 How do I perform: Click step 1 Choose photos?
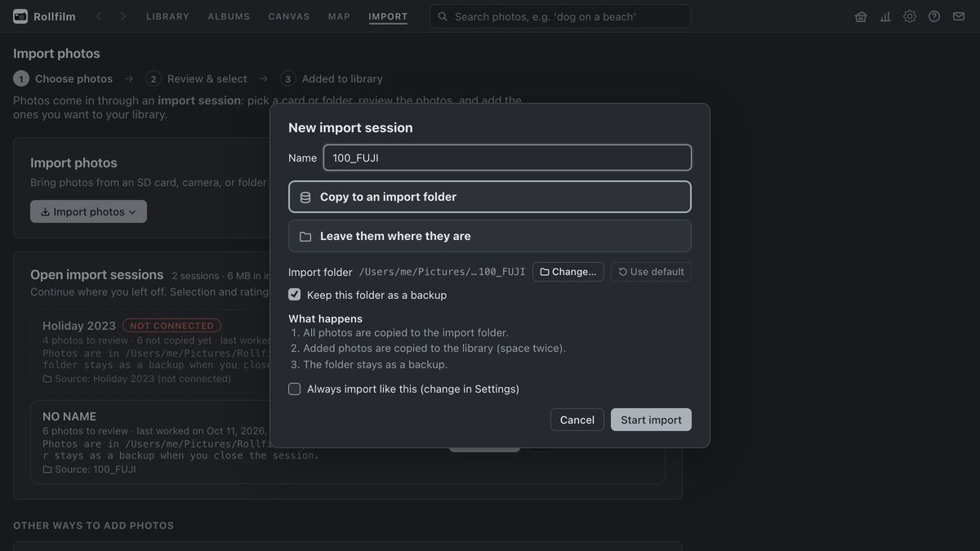(x=63, y=79)
